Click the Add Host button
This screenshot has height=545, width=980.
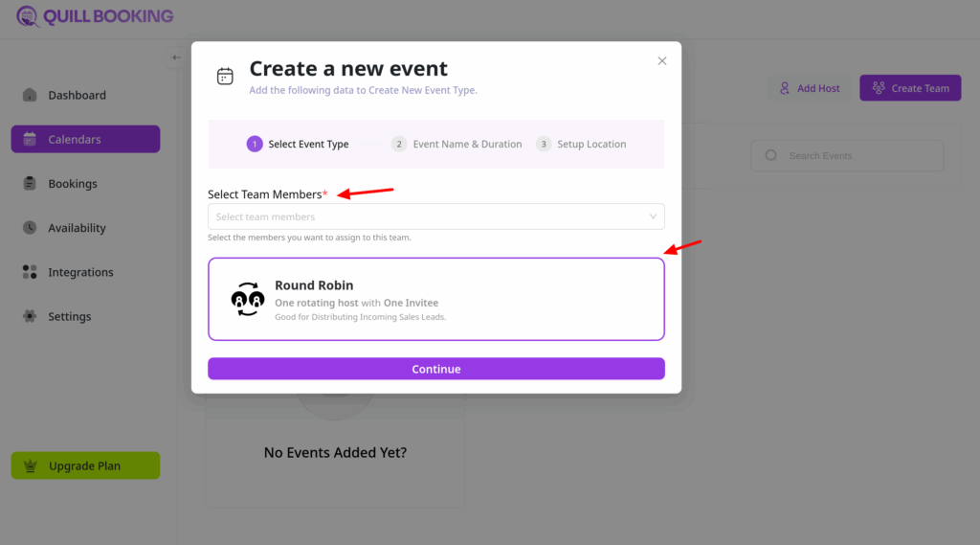point(809,88)
